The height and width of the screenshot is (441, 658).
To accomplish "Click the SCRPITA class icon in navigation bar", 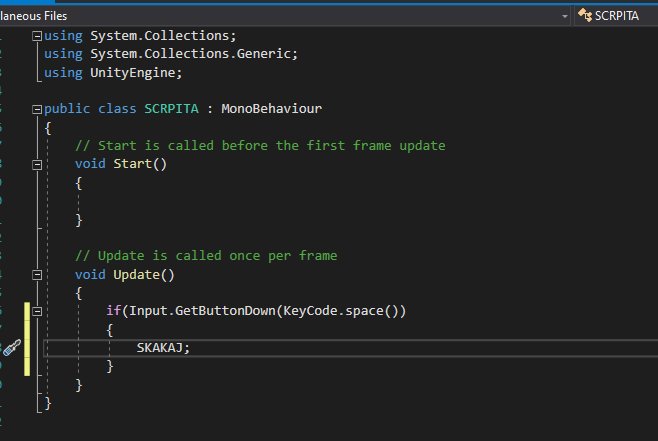I will (x=583, y=16).
